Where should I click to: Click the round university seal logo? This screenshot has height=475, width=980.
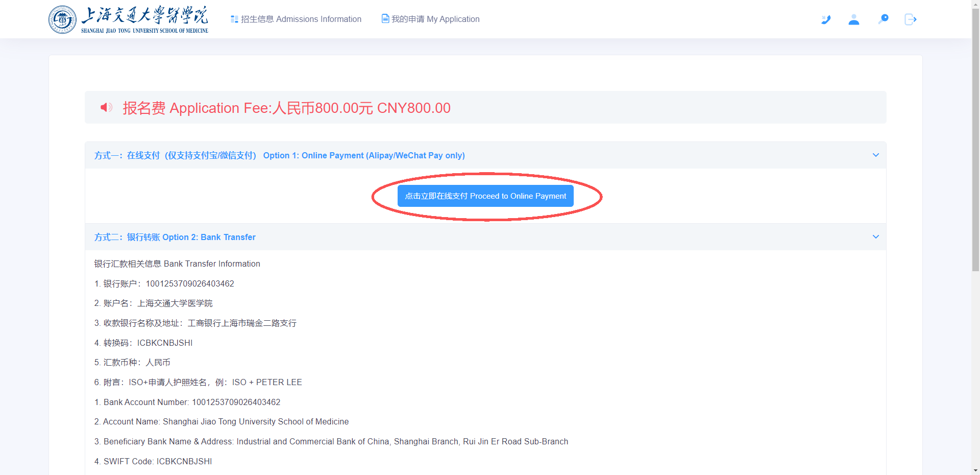62,20
